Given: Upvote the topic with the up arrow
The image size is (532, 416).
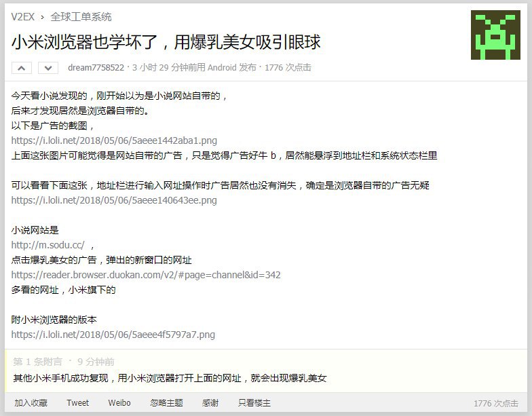Looking at the screenshot, I should tap(22, 68).
